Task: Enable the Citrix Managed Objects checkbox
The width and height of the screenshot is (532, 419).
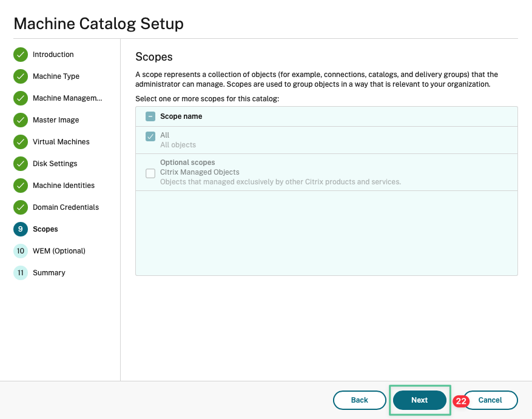Action: coord(150,173)
